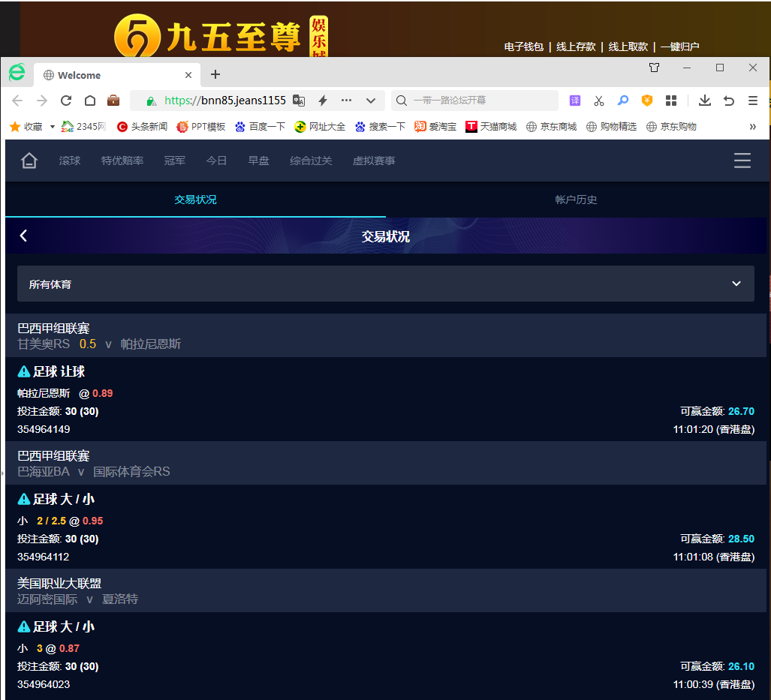This screenshot has width=771, height=700.
Task: Select the 滚球 navigation menu item
Action: [70, 161]
